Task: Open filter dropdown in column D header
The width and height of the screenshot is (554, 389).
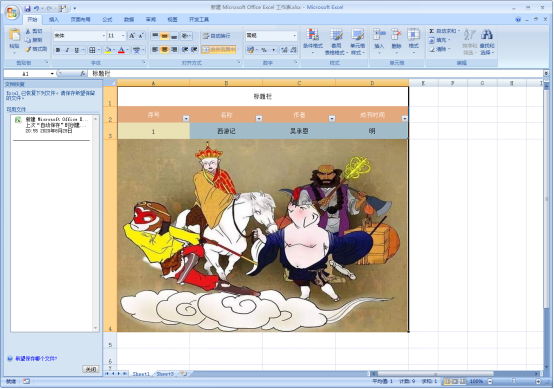Action: [405, 119]
